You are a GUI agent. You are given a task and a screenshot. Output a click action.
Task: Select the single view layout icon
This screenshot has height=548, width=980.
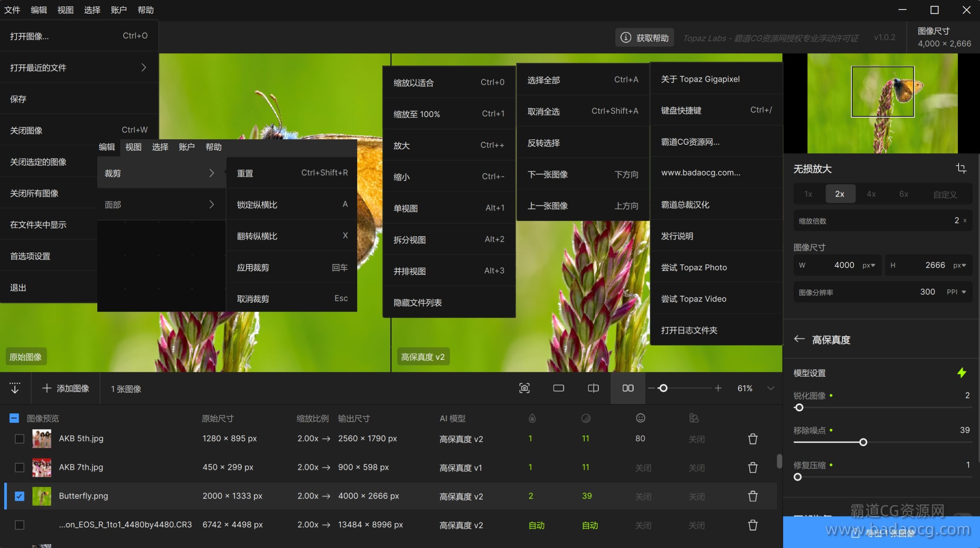click(559, 388)
